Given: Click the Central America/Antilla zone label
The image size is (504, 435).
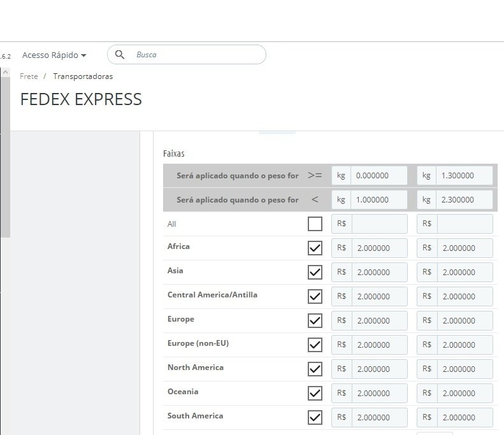Looking at the screenshot, I should [x=212, y=295].
